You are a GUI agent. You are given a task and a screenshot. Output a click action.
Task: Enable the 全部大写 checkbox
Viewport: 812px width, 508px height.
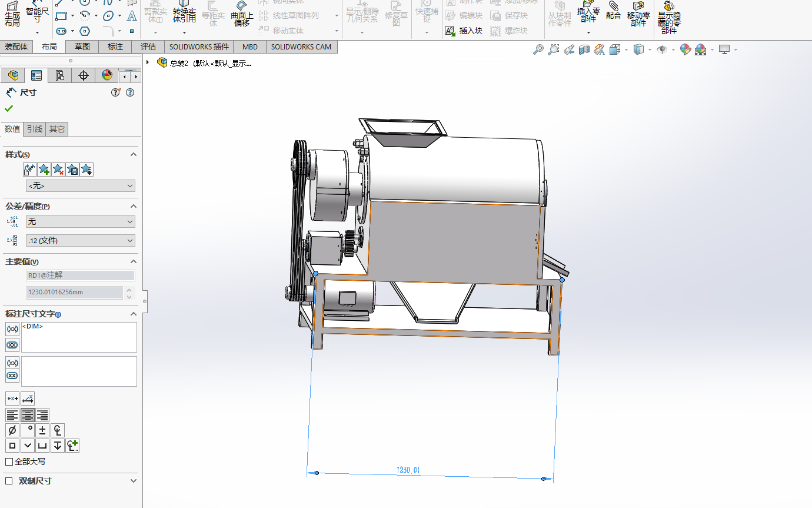(9, 462)
